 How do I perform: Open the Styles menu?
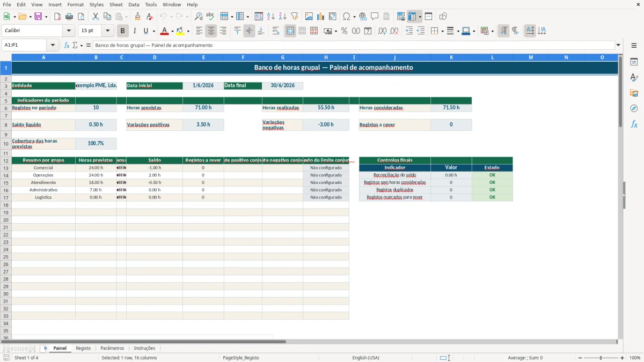[96, 4]
